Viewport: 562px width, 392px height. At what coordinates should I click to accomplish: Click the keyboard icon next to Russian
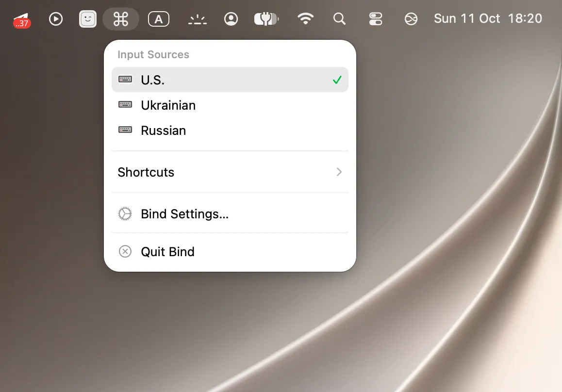click(125, 130)
